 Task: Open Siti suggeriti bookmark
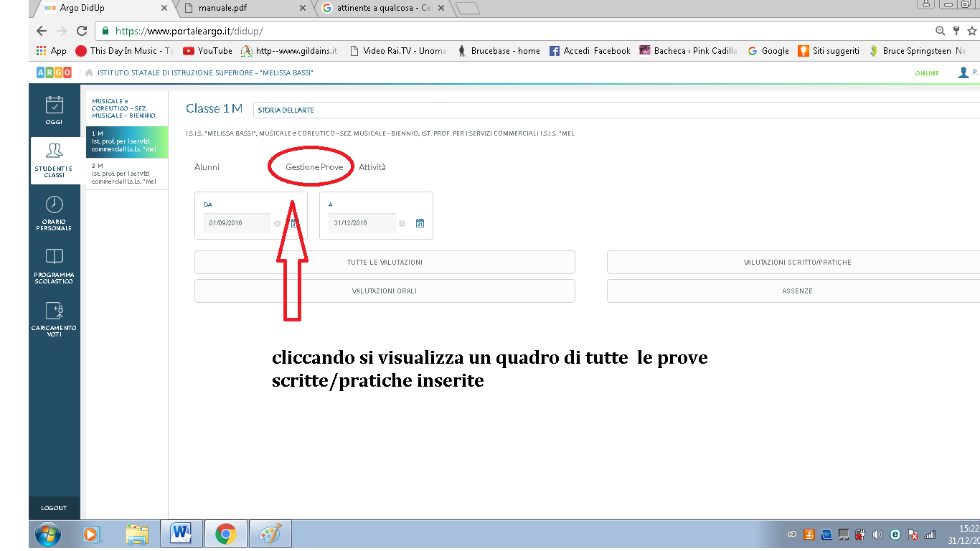pos(829,51)
